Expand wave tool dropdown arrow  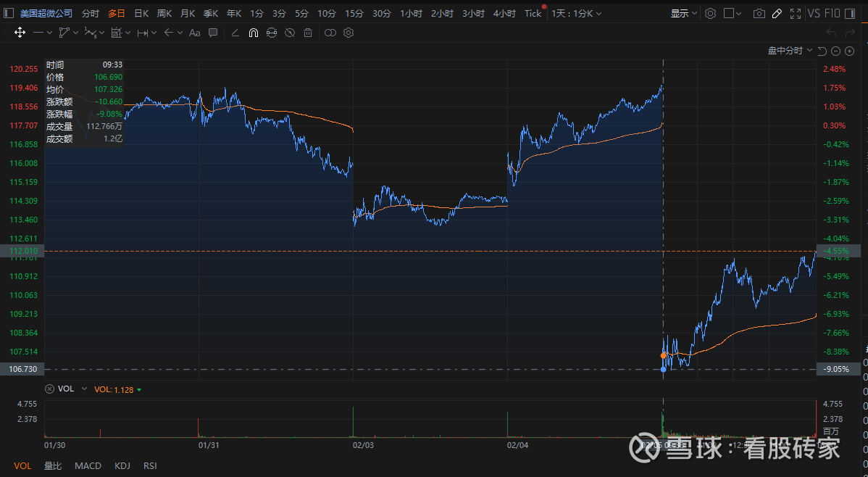tap(102, 34)
